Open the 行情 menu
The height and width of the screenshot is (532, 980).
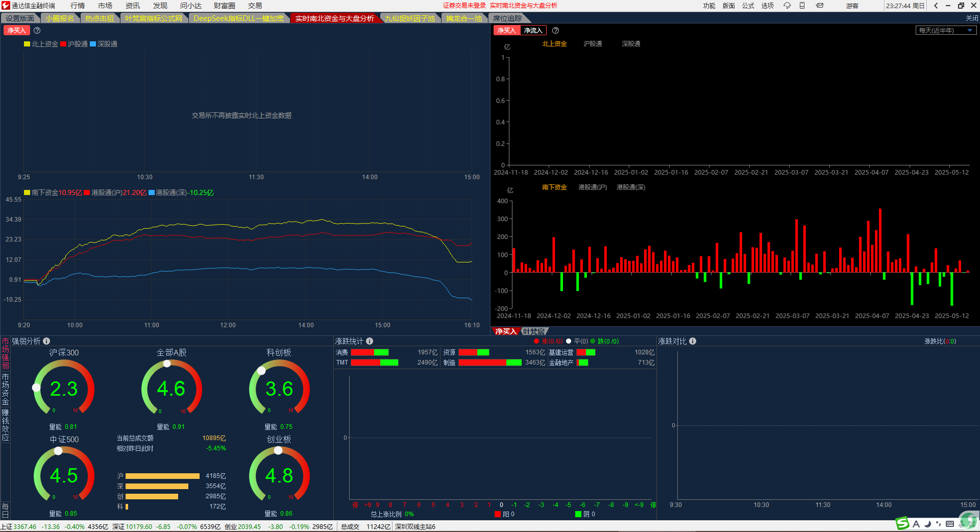pos(78,6)
